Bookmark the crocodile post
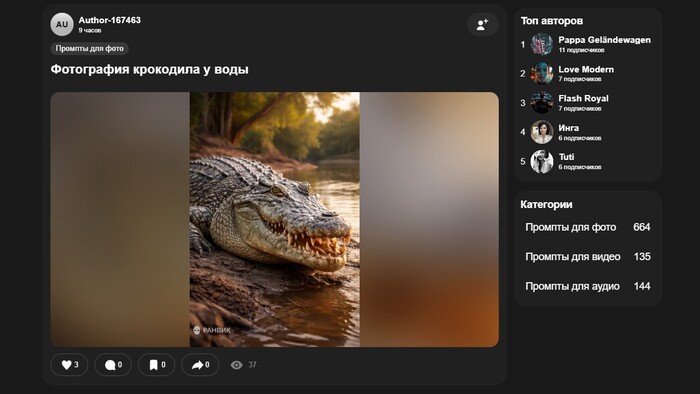 [x=156, y=365]
